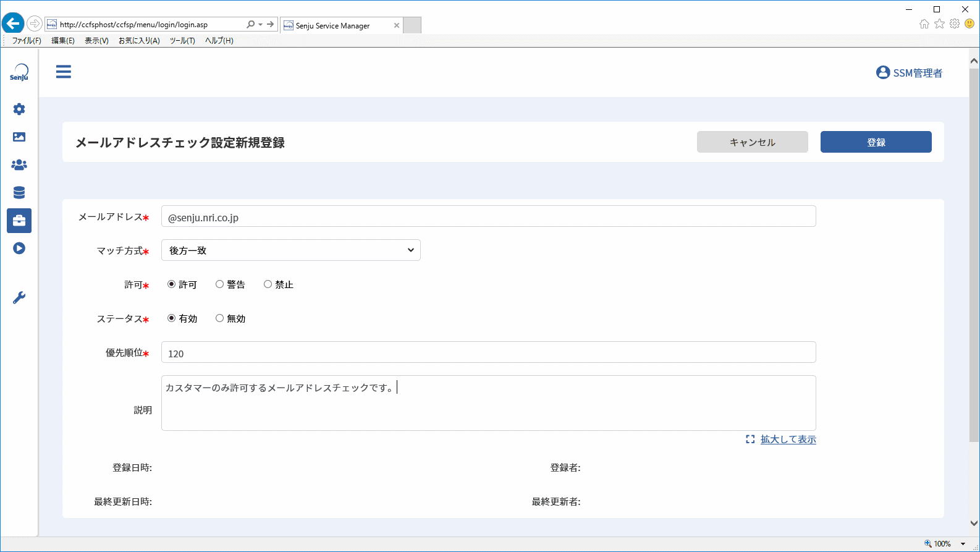This screenshot has width=980, height=552.
Task: Close the Senju Service Manager tab
Action: 397,25
